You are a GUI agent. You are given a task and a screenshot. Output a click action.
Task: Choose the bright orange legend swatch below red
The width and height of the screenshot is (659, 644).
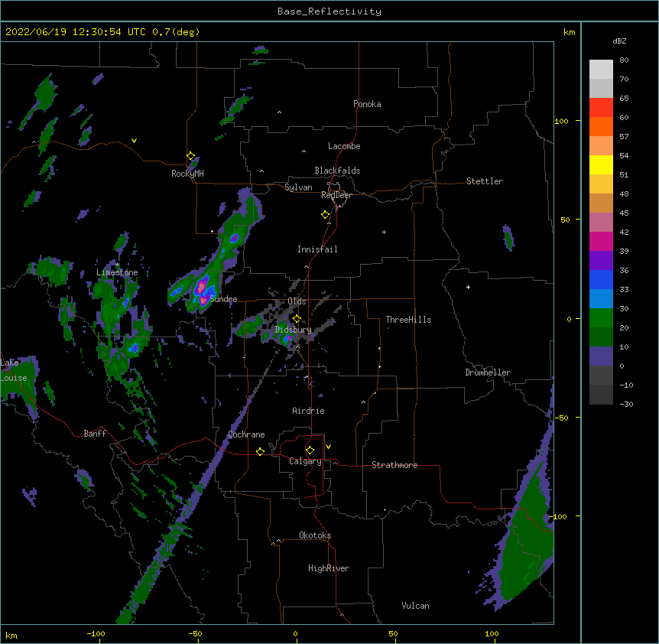[x=601, y=126]
